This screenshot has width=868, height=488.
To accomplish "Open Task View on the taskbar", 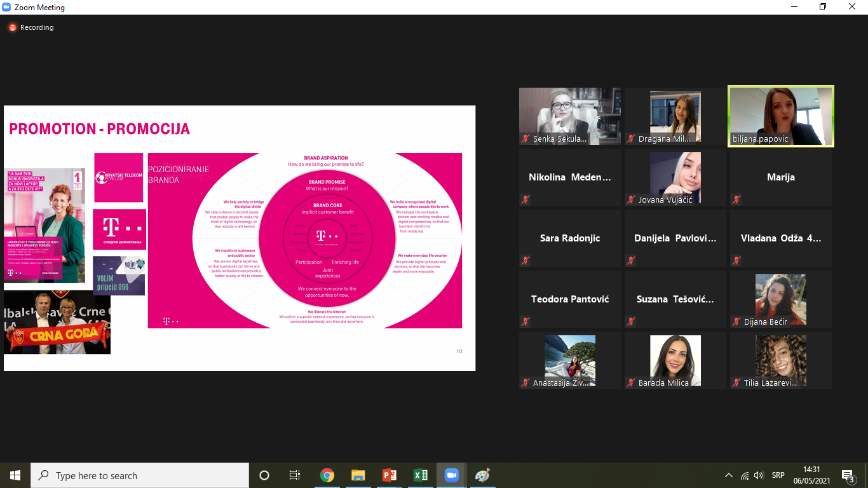I will point(295,475).
